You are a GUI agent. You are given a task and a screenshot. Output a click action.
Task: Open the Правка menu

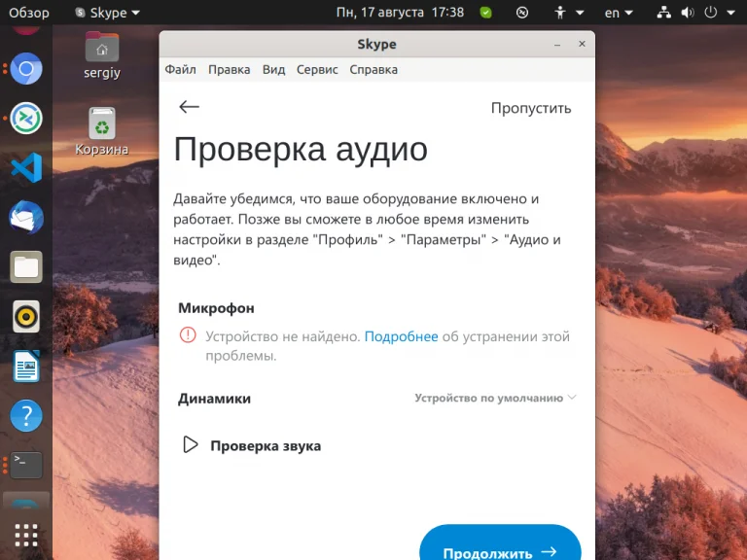[230, 70]
